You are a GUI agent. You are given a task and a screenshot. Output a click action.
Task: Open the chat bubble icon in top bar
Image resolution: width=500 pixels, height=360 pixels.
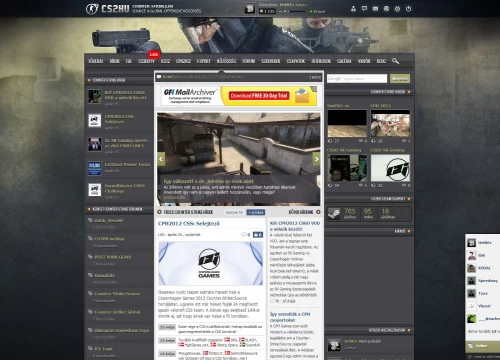(364, 9)
